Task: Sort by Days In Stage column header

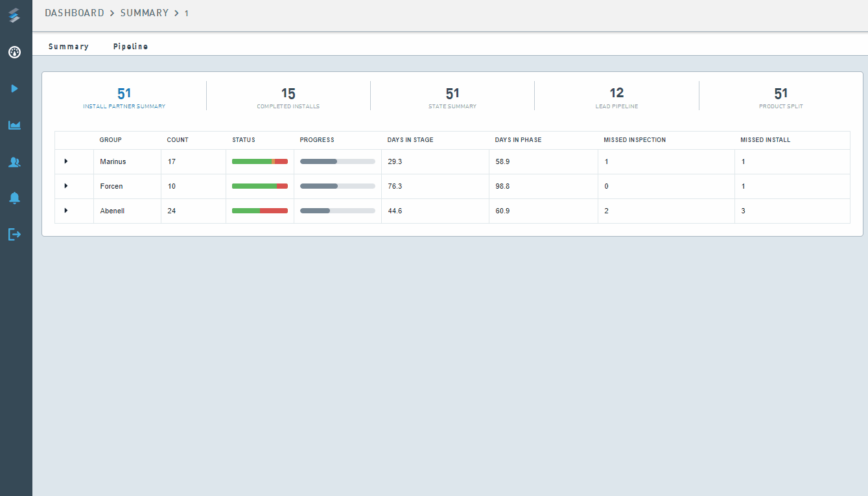Action: pos(410,140)
